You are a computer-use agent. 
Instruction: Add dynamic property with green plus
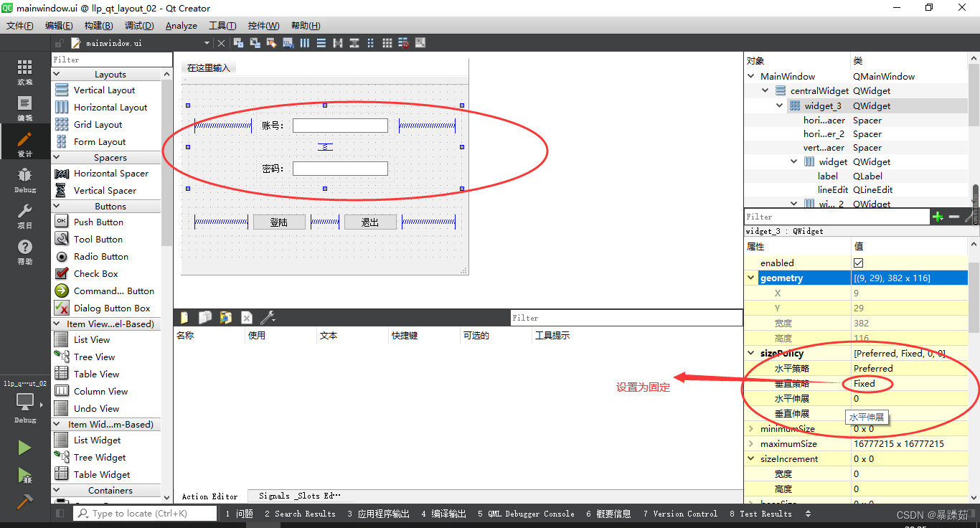point(938,217)
